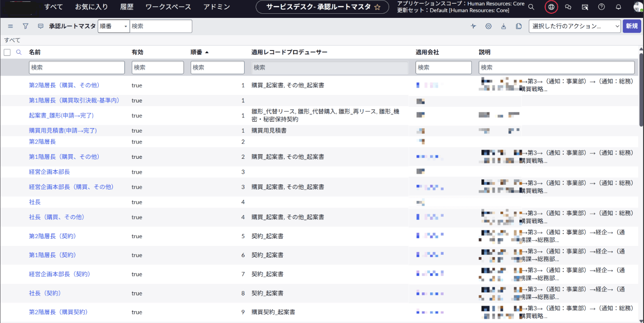Open the お気に入り menu
644x323 pixels.
click(91, 7)
